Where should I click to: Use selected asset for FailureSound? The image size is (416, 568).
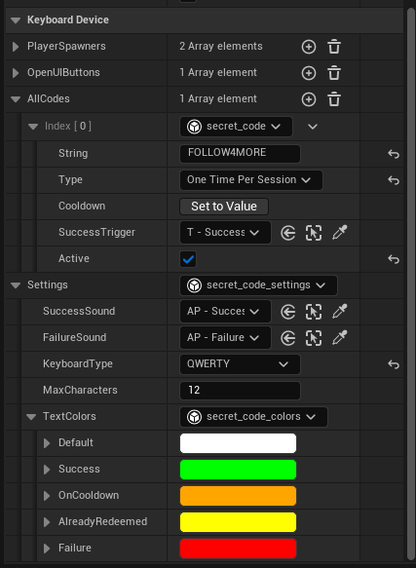(288, 338)
